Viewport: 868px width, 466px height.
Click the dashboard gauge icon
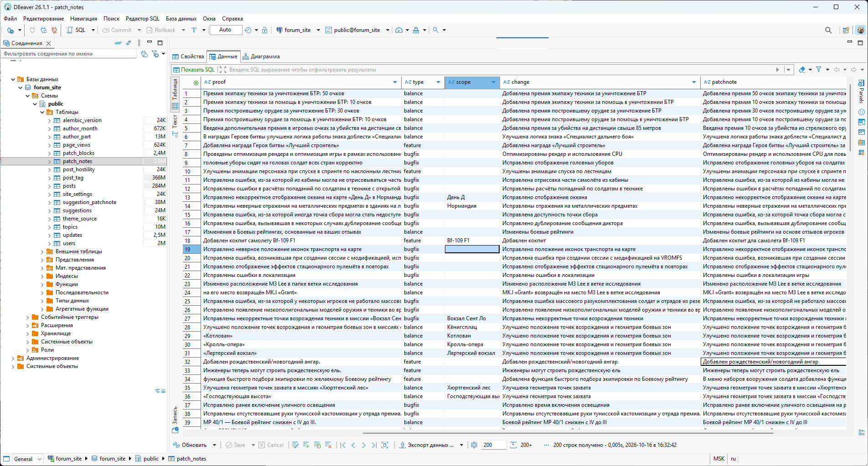click(x=399, y=30)
